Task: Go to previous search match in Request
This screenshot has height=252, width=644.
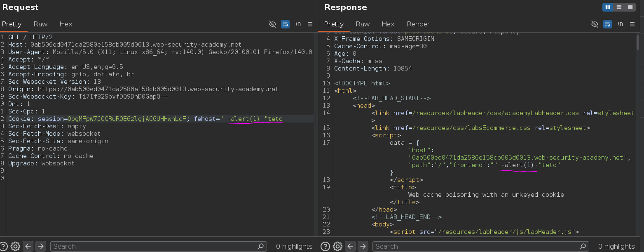Action: 28,246
